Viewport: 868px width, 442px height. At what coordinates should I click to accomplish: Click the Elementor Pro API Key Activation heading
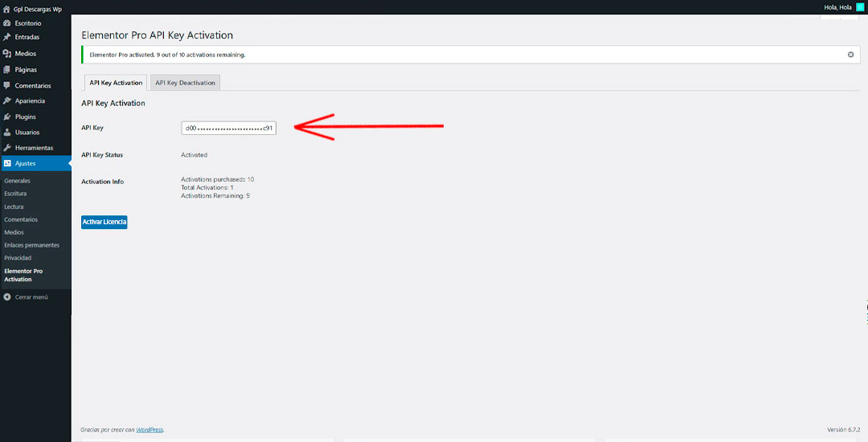[x=158, y=35]
